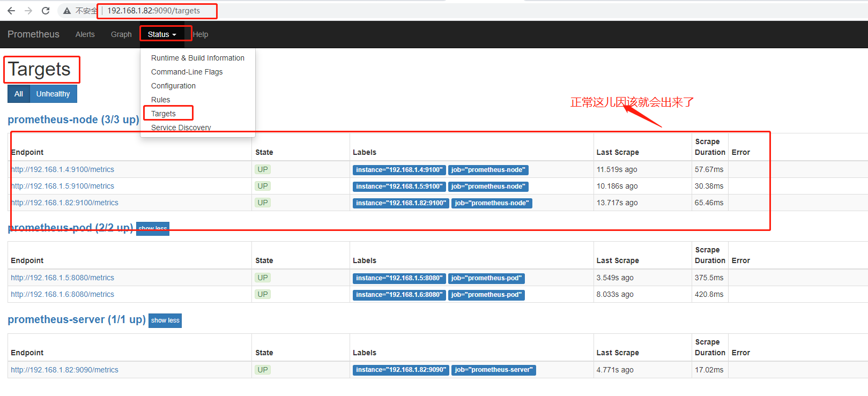The height and width of the screenshot is (396, 868).
Task: Click scrape duration 30.38ms
Action: click(x=709, y=186)
